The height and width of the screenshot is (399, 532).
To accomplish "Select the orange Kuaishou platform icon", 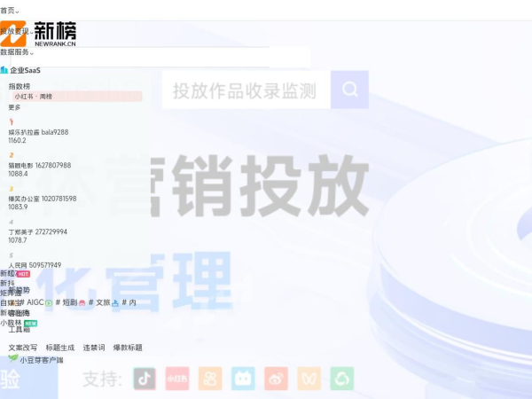I will (x=210, y=379).
